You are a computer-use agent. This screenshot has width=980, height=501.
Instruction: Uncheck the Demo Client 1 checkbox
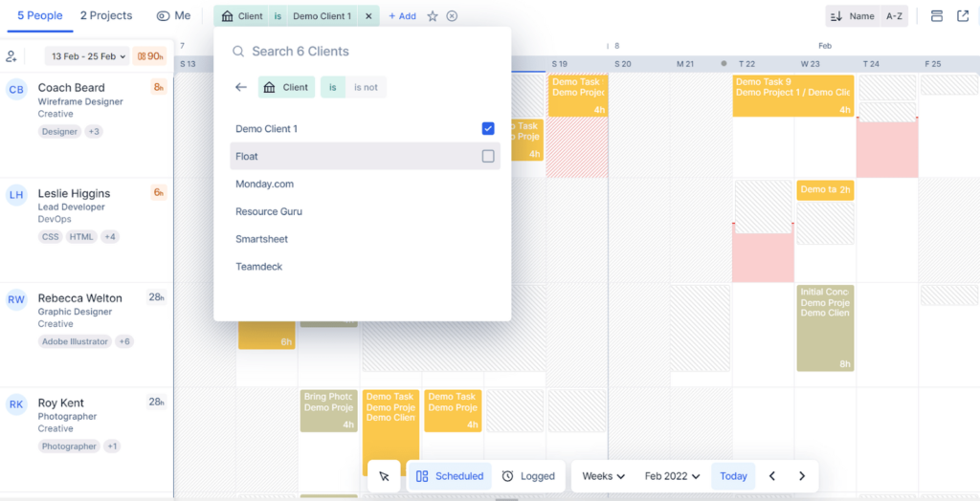(488, 129)
